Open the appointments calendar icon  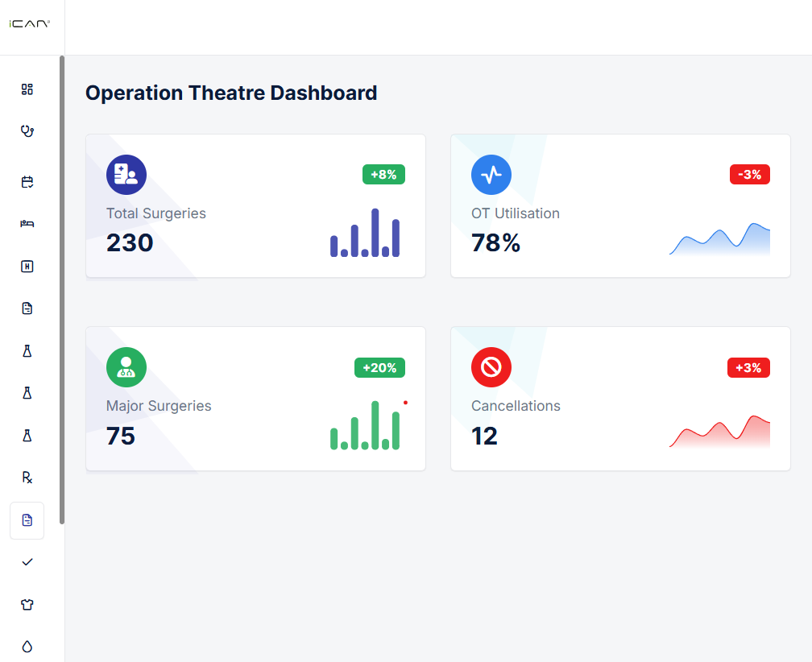pyautogui.click(x=27, y=182)
